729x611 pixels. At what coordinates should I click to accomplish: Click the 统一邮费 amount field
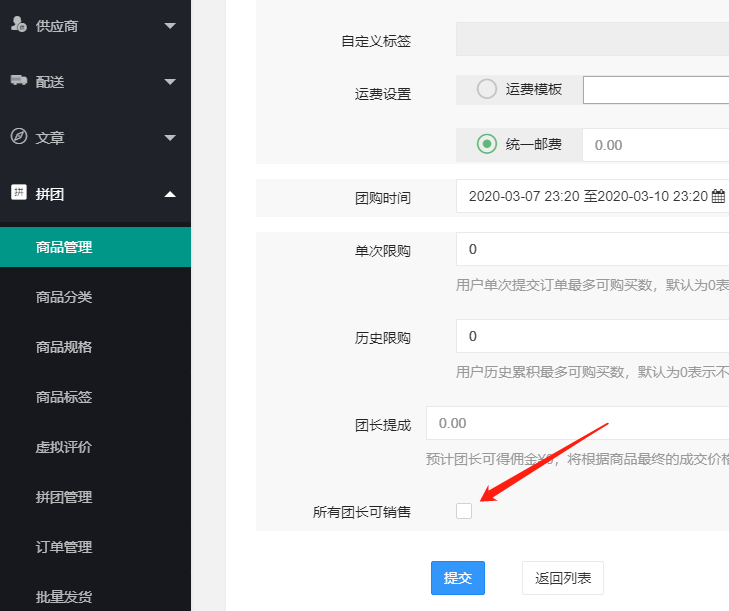tap(656, 145)
